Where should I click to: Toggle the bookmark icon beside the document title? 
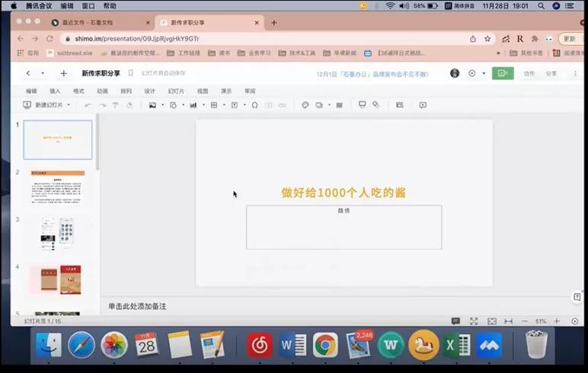[130, 73]
